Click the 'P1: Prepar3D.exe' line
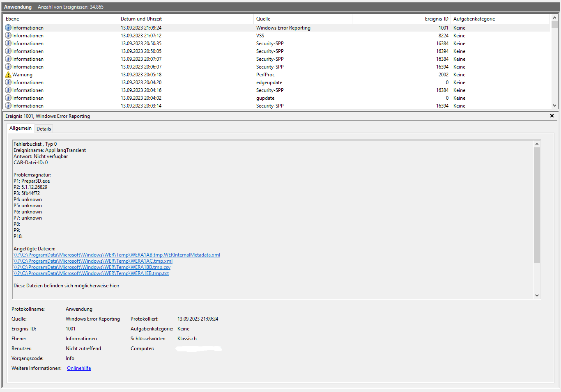 tap(32, 181)
